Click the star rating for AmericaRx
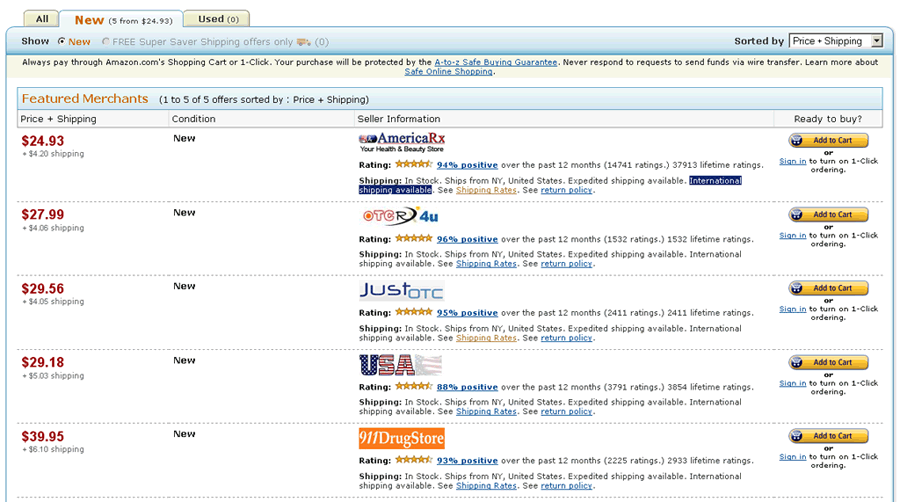The height and width of the screenshot is (502, 900). (x=413, y=164)
